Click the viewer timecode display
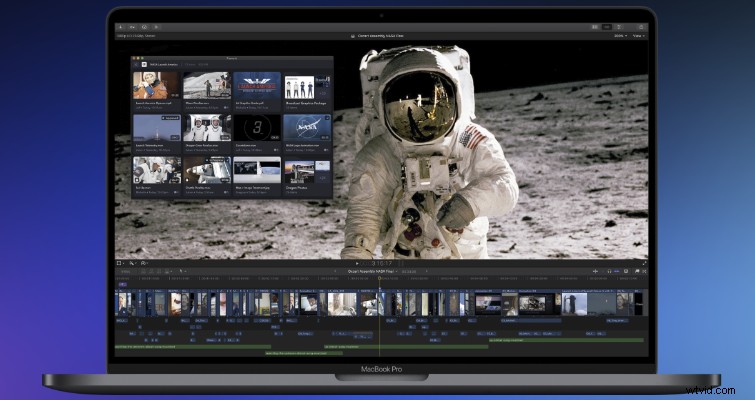Image resolution: width=755 pixels, height=400 pixels. coord(378,264)
